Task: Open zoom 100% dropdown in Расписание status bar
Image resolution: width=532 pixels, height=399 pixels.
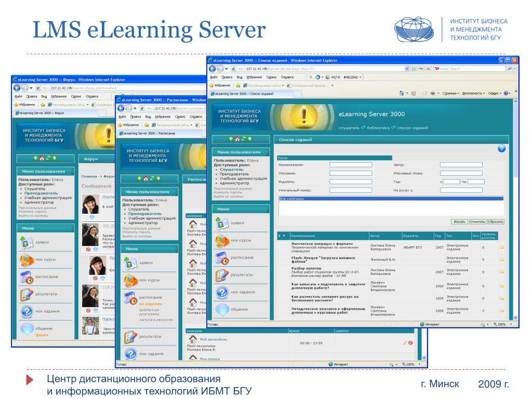Action: [420, 364]
